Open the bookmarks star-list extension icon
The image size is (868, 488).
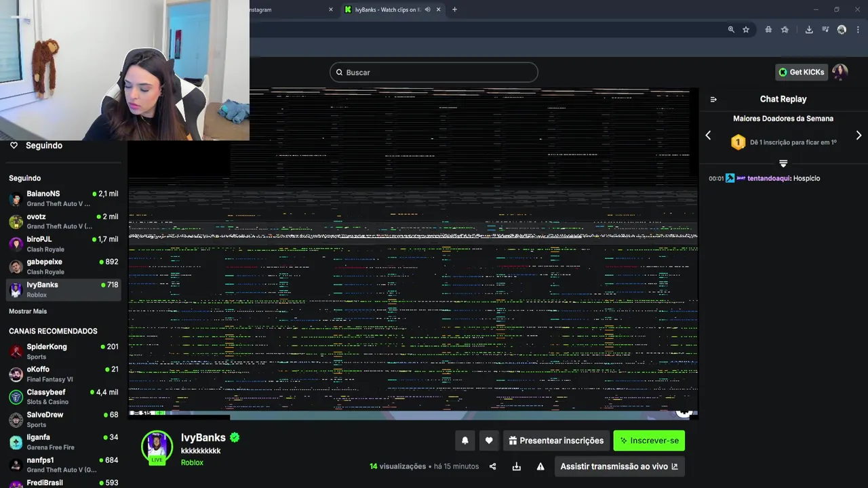(x=785, y=29)
